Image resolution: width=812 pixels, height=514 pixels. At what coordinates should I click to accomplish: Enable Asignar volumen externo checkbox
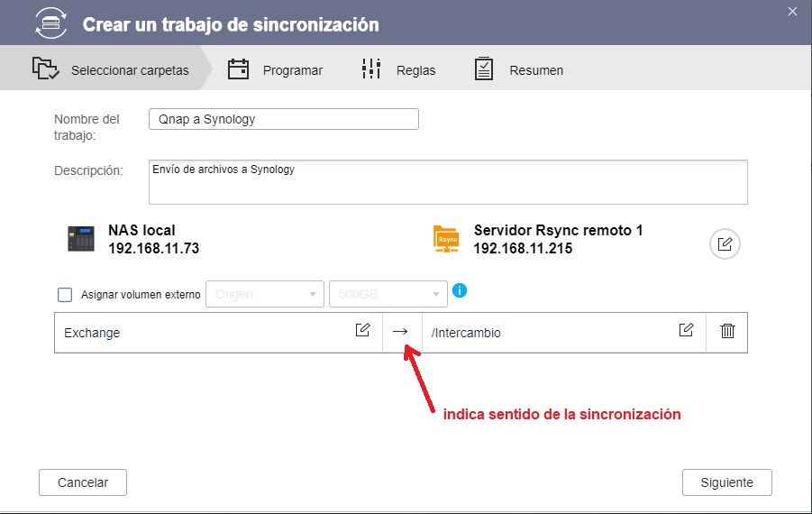coord(65,294)
